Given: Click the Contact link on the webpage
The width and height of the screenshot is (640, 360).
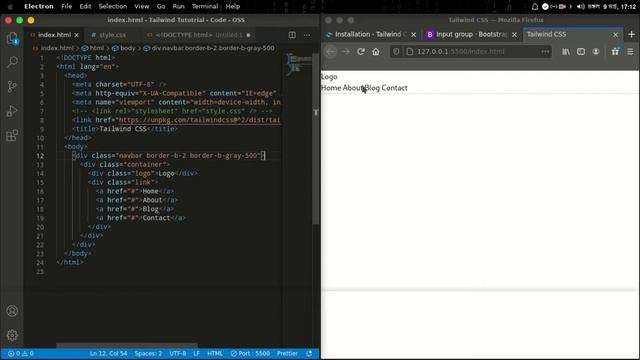Looking at the screenshot, I should click(x=394, y=88).
